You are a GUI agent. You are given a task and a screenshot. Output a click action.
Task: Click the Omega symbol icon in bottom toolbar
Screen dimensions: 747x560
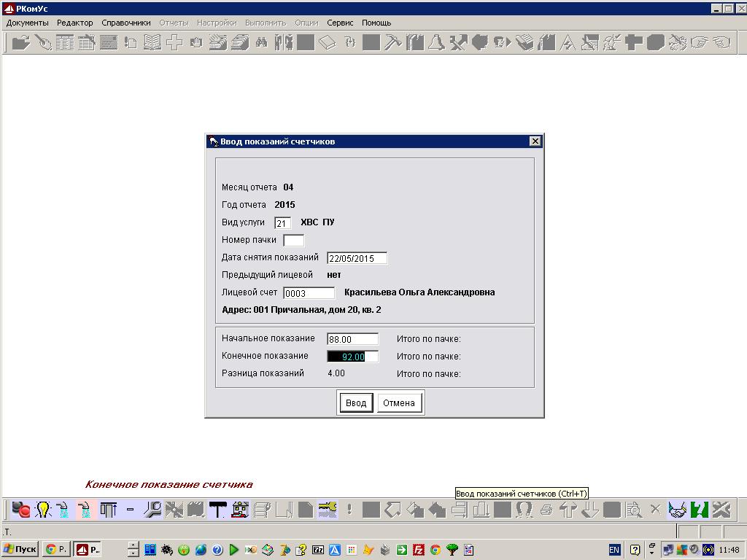coord(524,510)
